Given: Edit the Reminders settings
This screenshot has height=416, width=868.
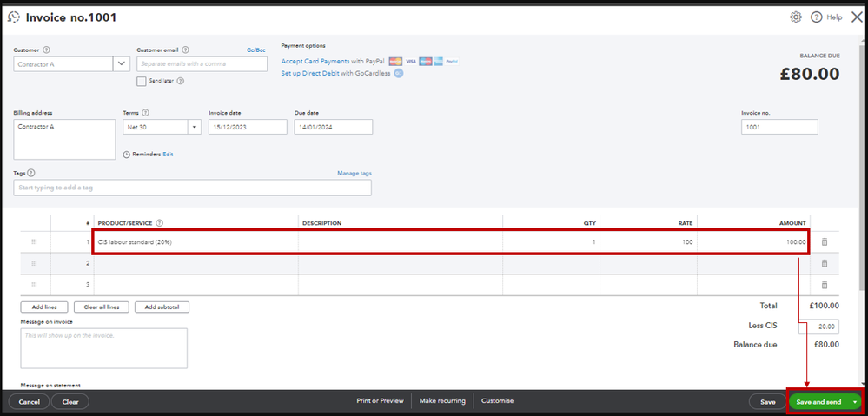Looking at the screenshot, I should coord(168,155).
